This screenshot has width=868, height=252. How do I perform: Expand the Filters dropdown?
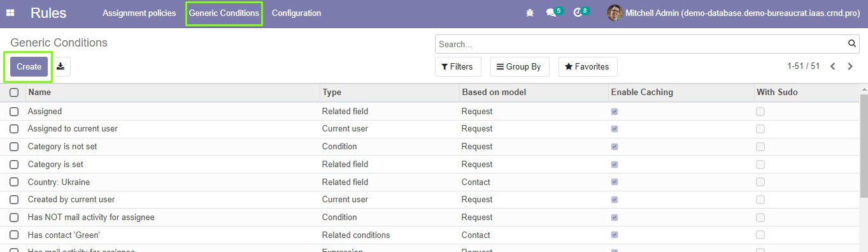pos(458,66)
